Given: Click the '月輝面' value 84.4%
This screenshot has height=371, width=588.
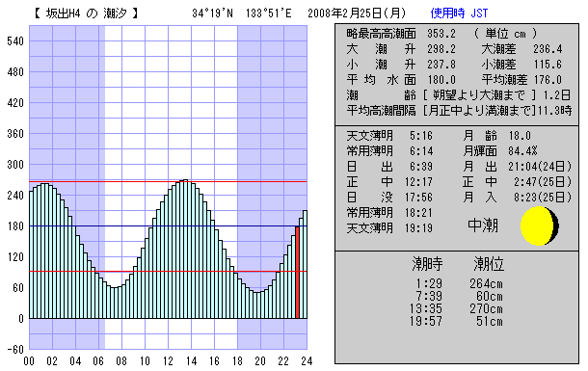Looking at the screenshot, I should pos(522,151).
